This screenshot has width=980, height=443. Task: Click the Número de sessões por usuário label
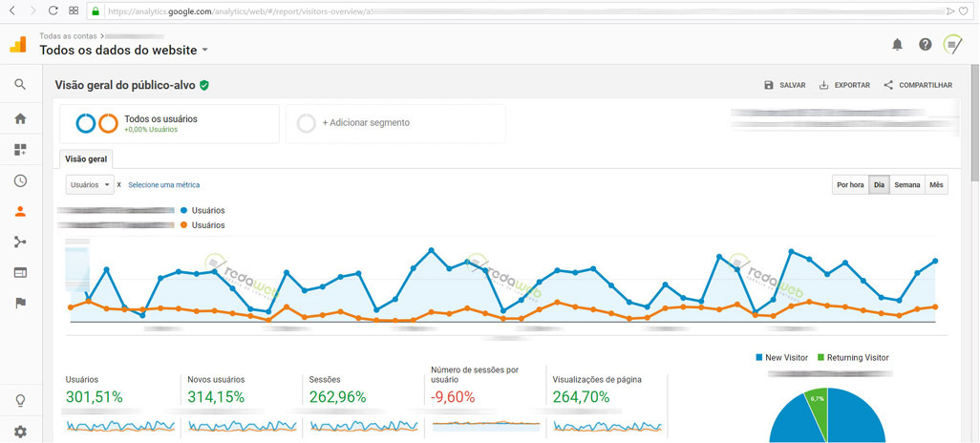(475, 374)
